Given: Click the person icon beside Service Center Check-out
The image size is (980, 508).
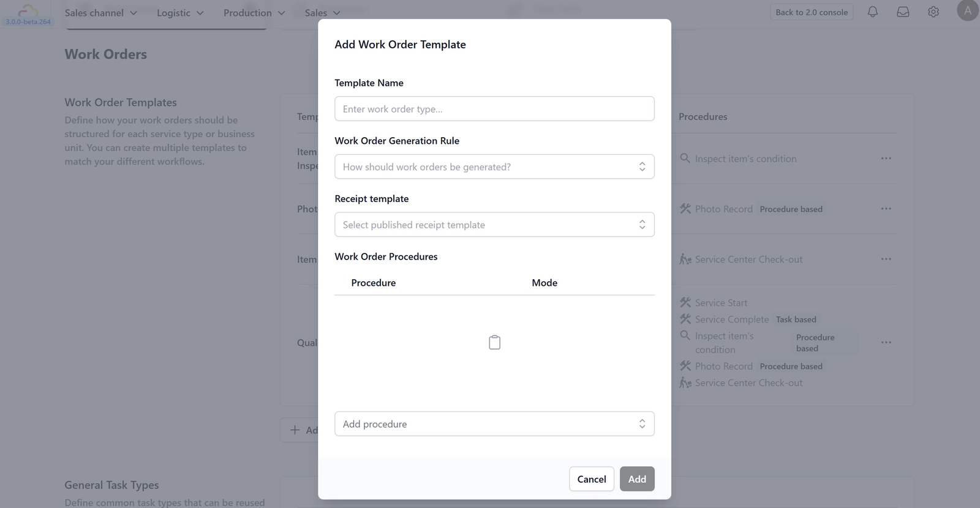Looking at the screenshot, I should click(685, 259).
